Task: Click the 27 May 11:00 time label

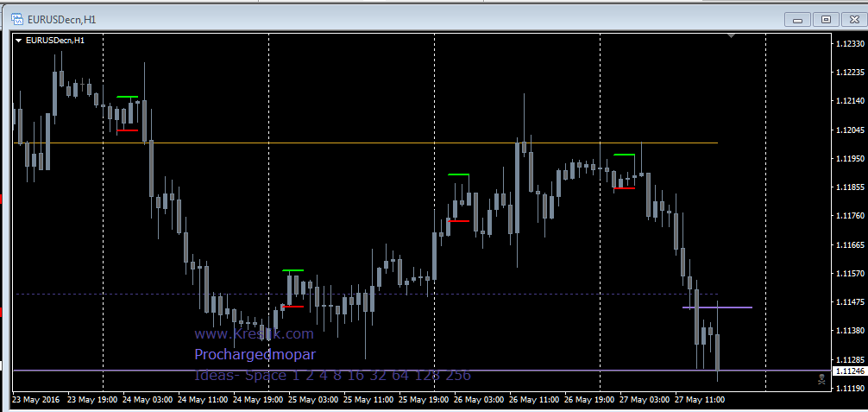Action: pyautogui.click(x=699, y=399)
